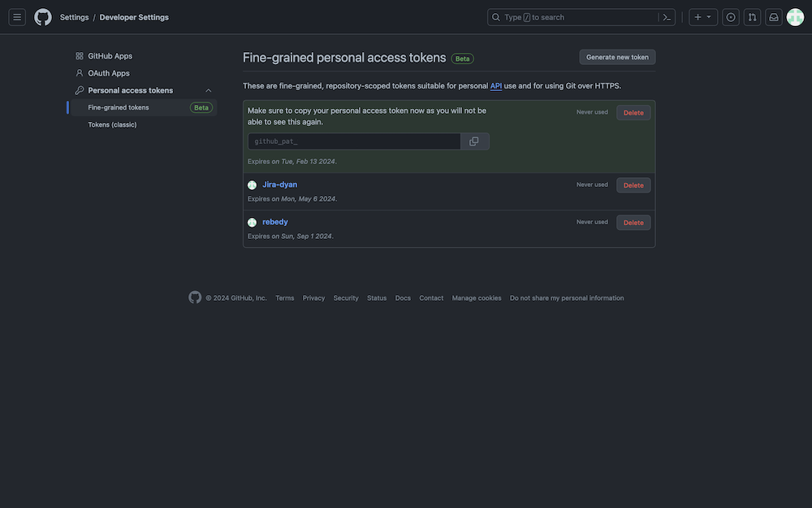Copy the new personal access token

pyautogui.click(x=474, y=141)
